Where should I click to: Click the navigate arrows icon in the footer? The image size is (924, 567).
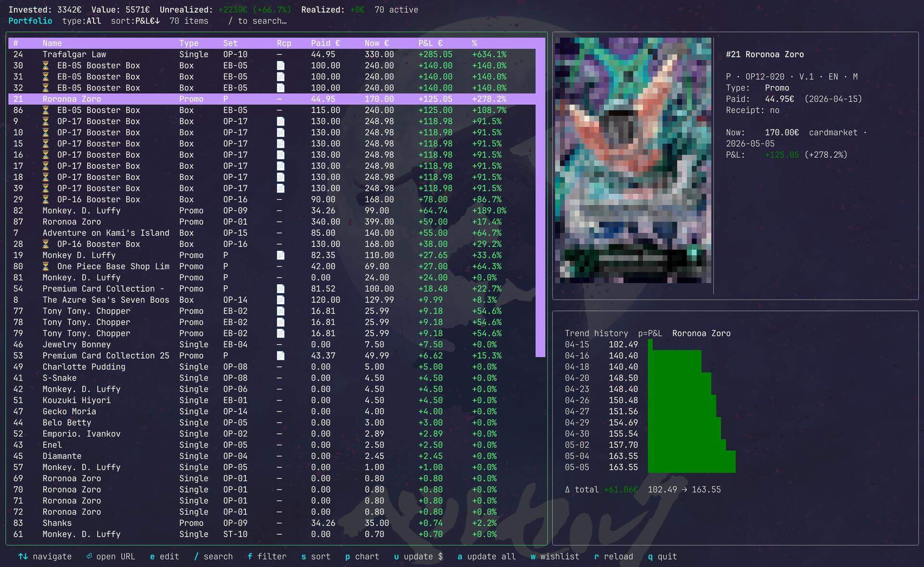click(23, 556)
